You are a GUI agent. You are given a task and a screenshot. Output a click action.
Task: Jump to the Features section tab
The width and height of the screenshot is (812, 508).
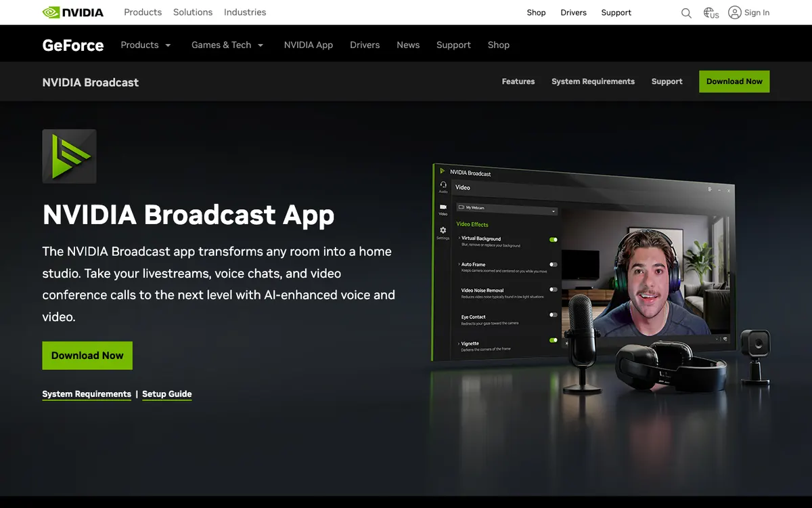[518, 81]
